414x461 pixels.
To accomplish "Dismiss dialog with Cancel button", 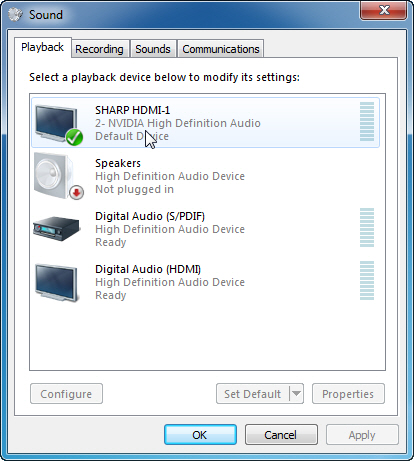I will pyautogui.click(x=281, y=435).
